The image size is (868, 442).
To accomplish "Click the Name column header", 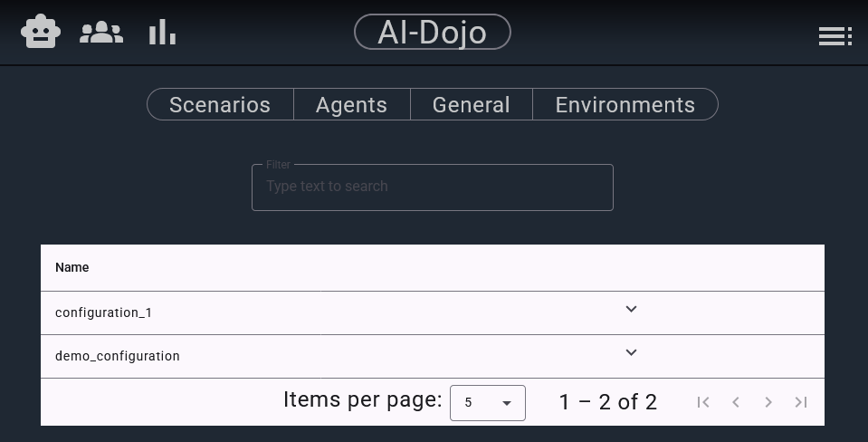I will (x=72, y=267).
